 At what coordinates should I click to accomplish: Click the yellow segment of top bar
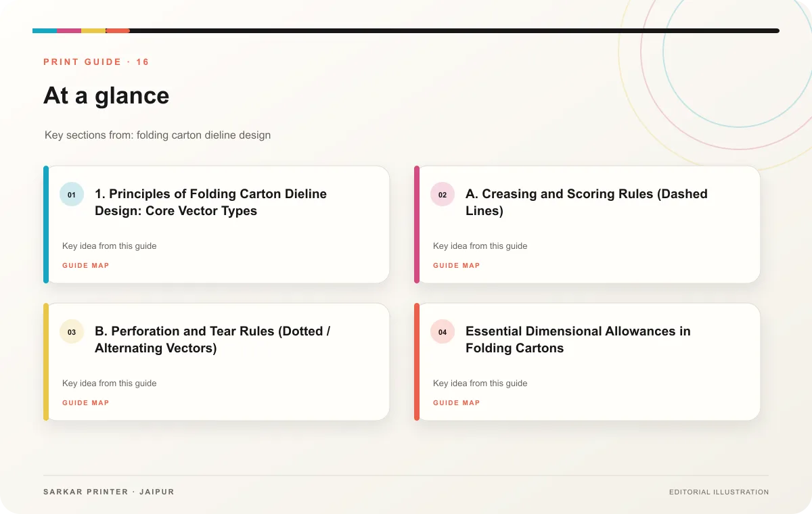[x=93, y=30]
